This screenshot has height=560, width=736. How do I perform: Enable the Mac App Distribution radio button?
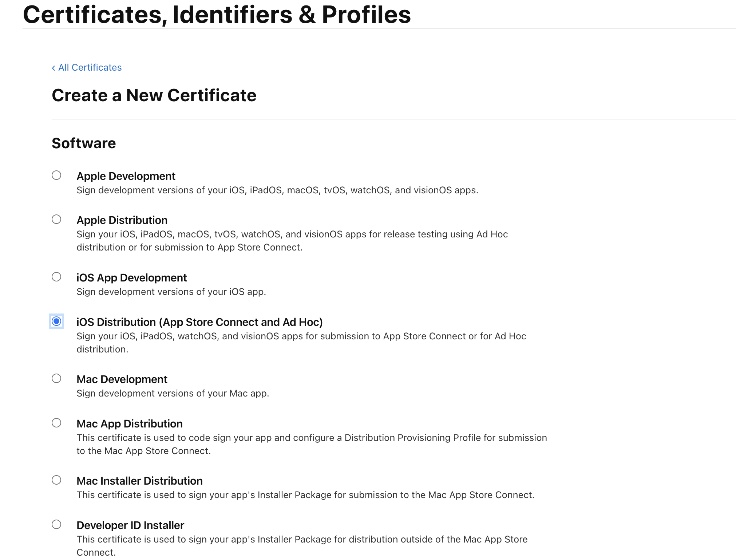56,423
